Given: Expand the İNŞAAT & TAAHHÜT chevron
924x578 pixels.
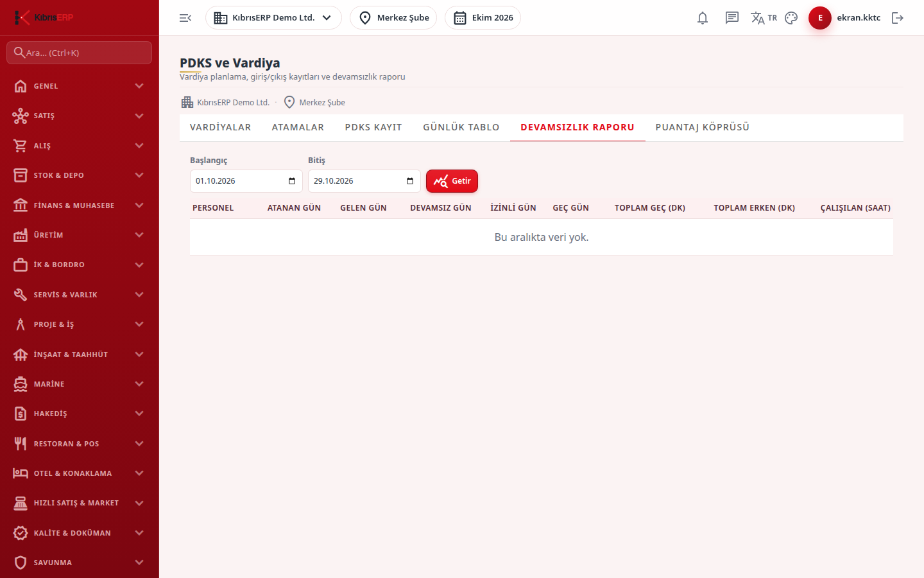Looking at the screenshot, I should coord(139,355).
